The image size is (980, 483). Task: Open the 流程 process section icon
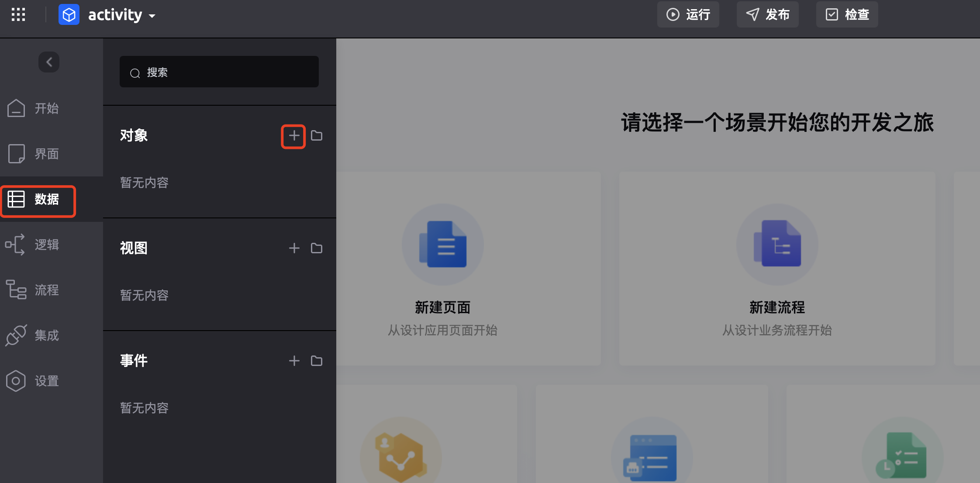pyautogui.click(x=16, y=290)
